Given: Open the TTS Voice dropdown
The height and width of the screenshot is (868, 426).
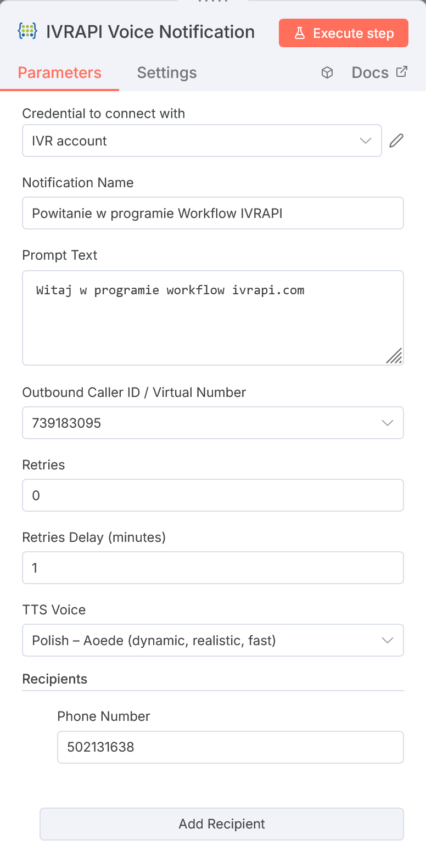Looking at the screenshot, I should (388, 640).
